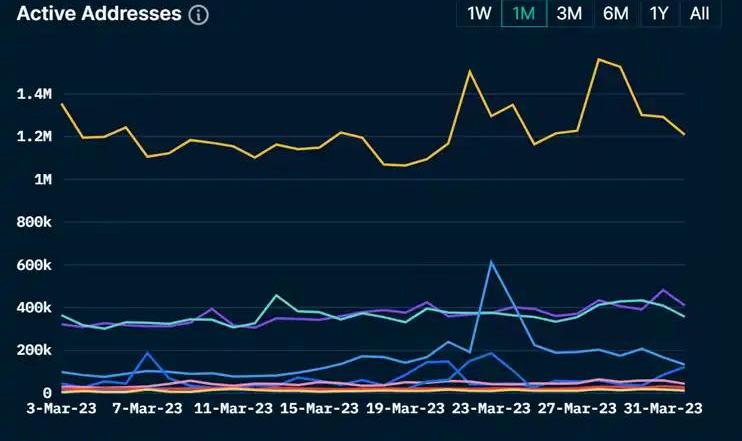Click the blue line spike near 600k
Viewport: 742px width, 441px height.
(491, 262)
